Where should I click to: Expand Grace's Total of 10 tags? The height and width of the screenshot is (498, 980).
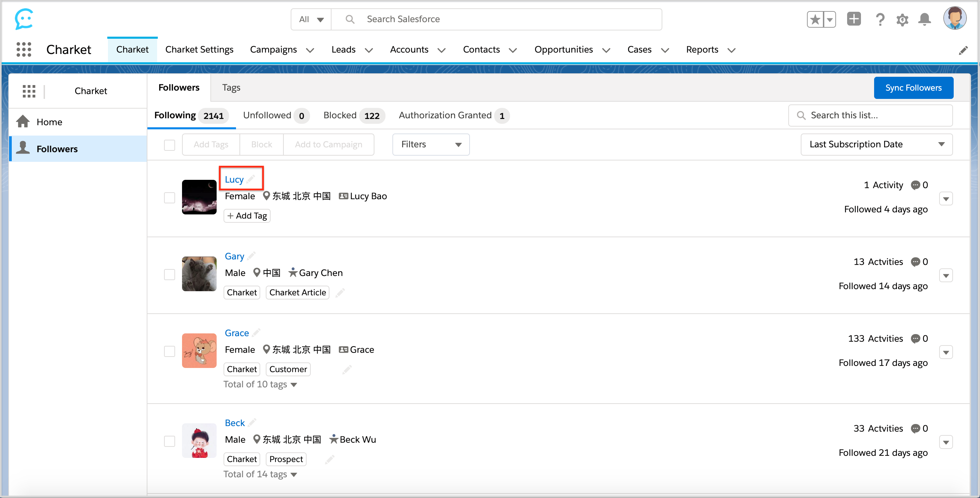[260, 384]
